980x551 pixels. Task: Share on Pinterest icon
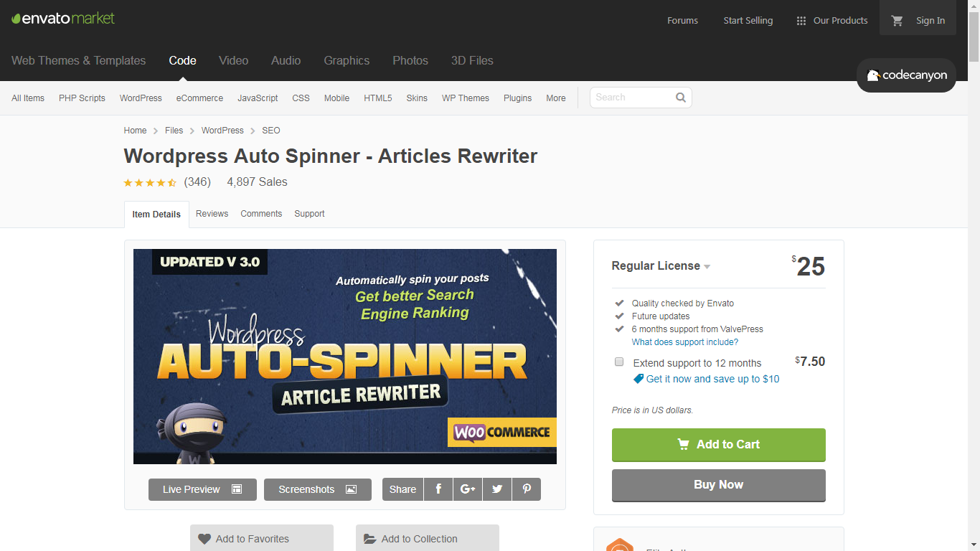coord(527,489)
